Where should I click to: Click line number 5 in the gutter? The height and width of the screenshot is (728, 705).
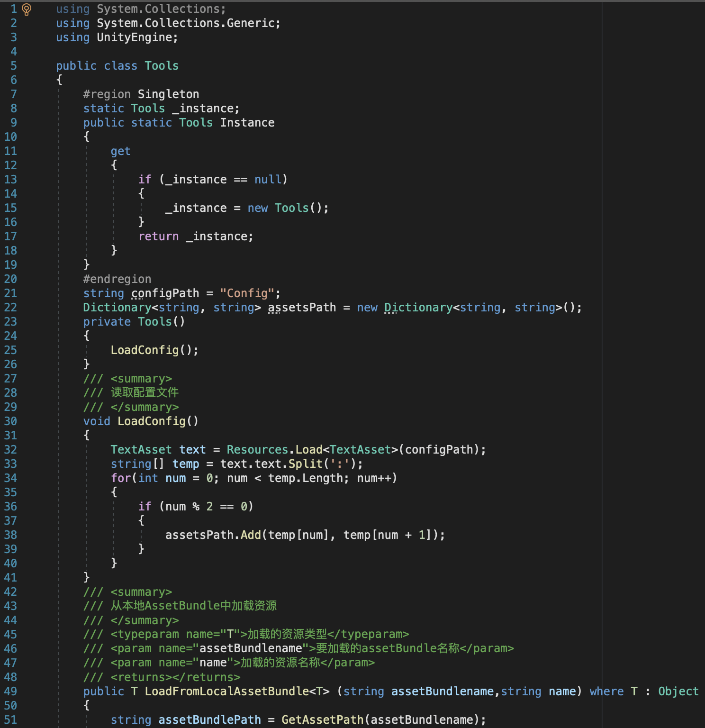pyautogui.click(x=14, y=66)
